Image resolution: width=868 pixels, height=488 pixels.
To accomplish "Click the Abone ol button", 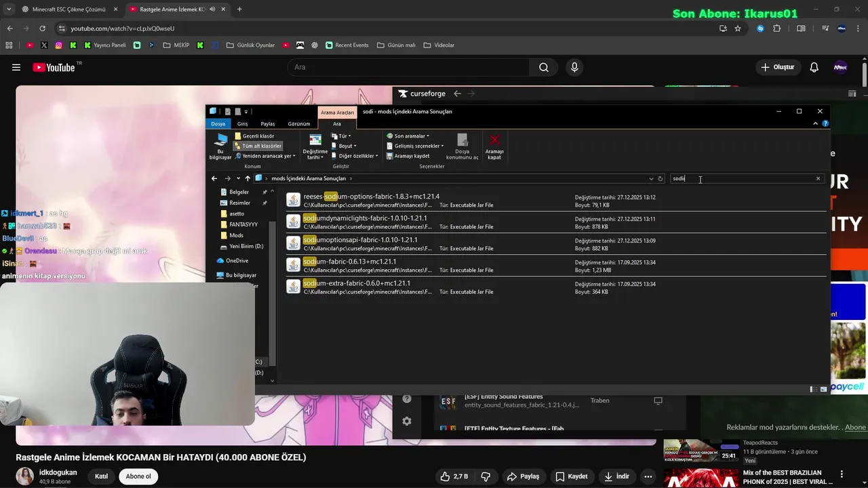I will [138, 476].
